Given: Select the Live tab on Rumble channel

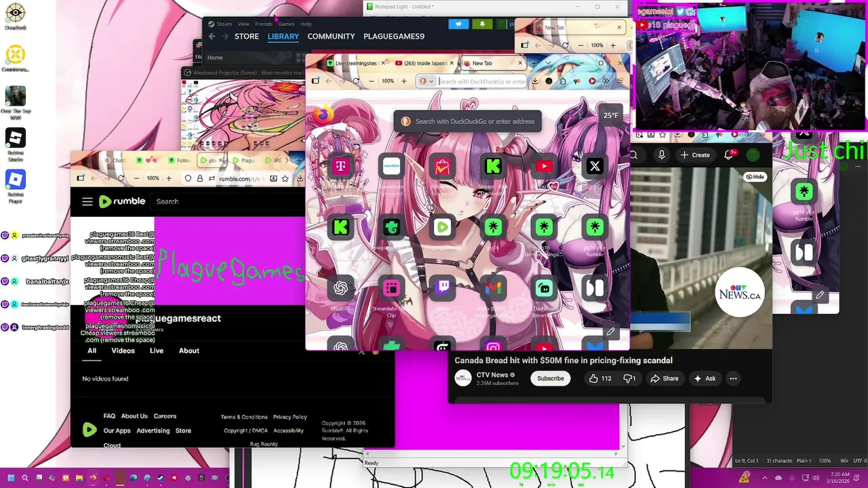Looking at the screenshot, I should coord(157,350).
